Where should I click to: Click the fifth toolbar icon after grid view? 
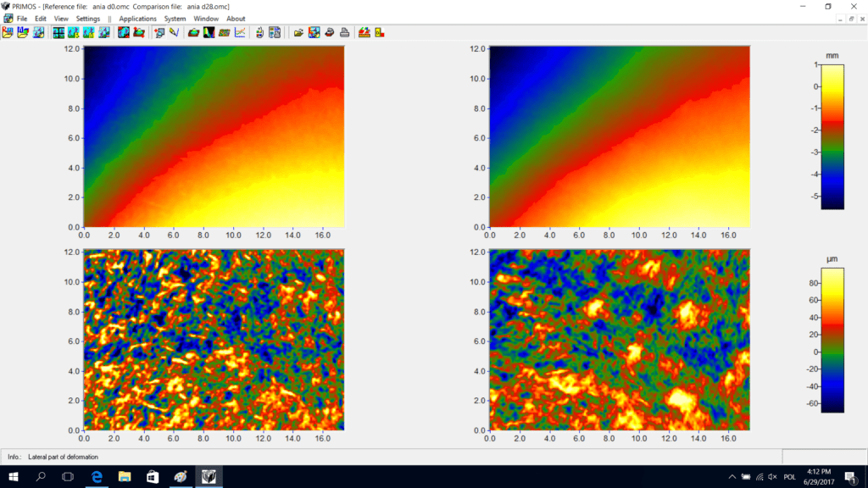(74, 33)
